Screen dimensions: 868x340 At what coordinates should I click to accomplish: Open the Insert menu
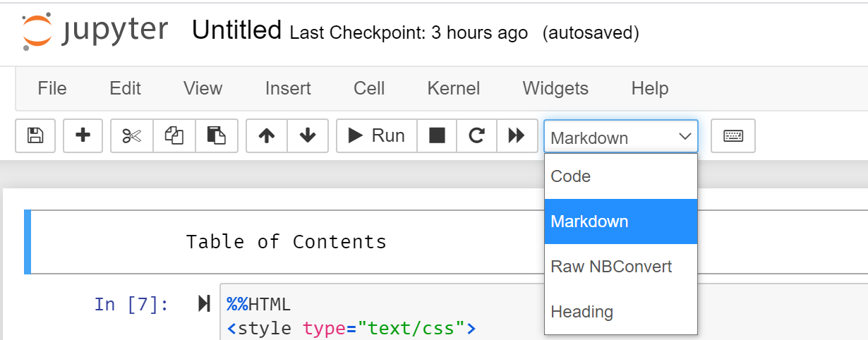[288, 88]
